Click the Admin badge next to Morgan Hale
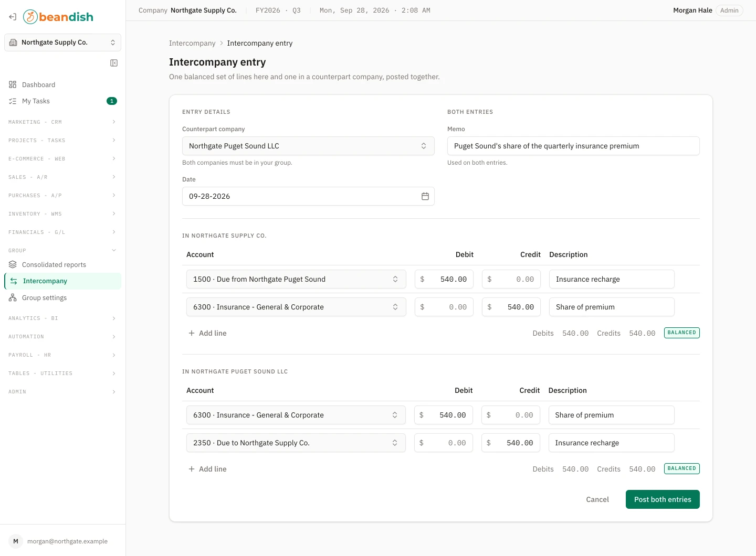 tap(729, 10)
